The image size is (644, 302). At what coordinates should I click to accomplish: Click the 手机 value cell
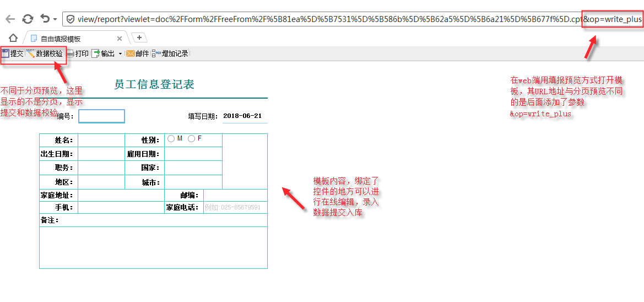coord(121,208)
